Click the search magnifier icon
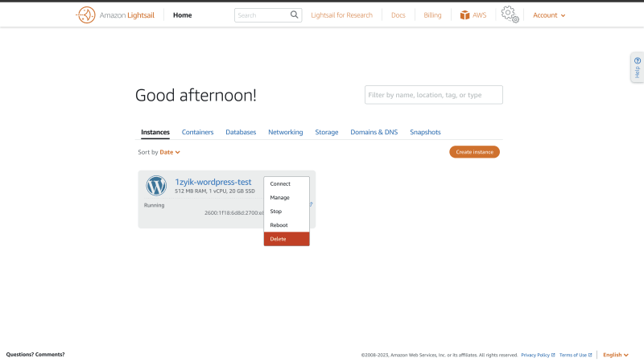Image resolution: width=644 pixels, height=362 pixels. [294, 14]
